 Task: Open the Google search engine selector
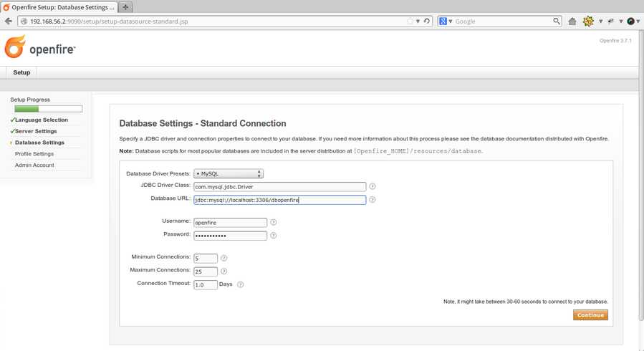446,21
